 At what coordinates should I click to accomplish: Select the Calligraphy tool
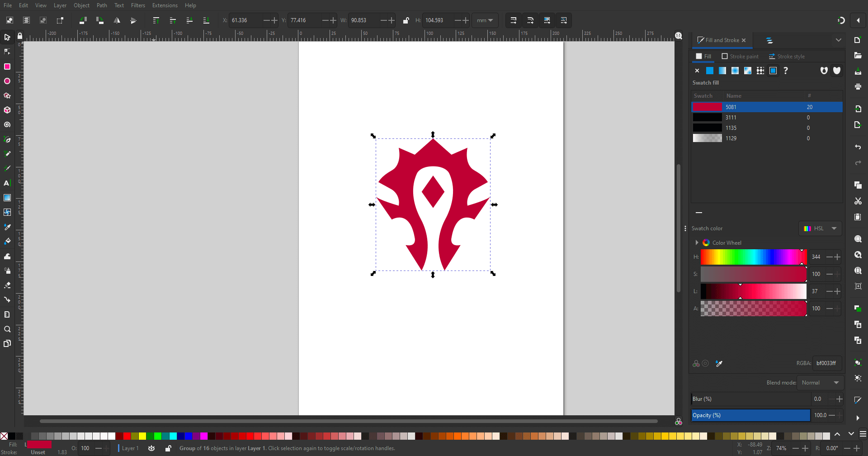pyautogui.click(x=7, y=168)
